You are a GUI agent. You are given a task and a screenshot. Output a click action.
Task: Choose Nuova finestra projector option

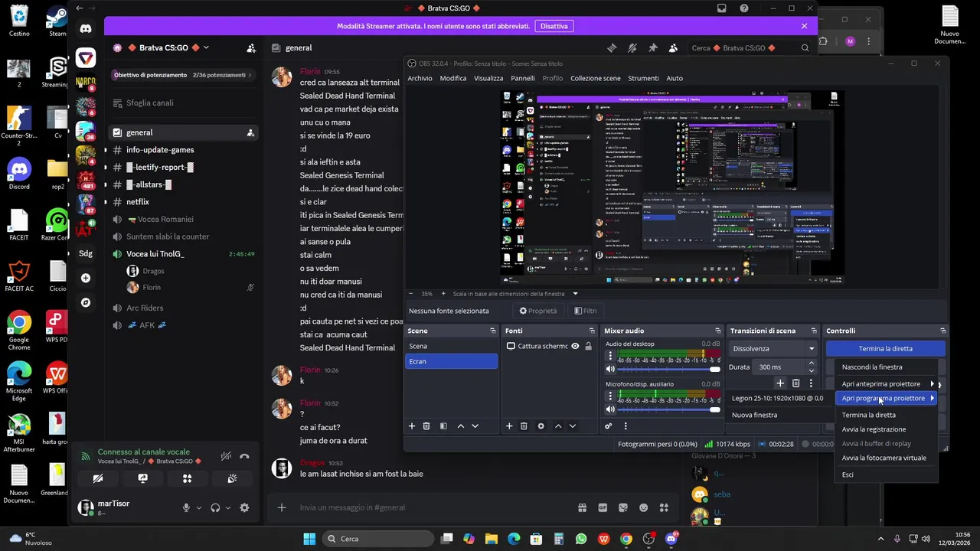(754, 415)
